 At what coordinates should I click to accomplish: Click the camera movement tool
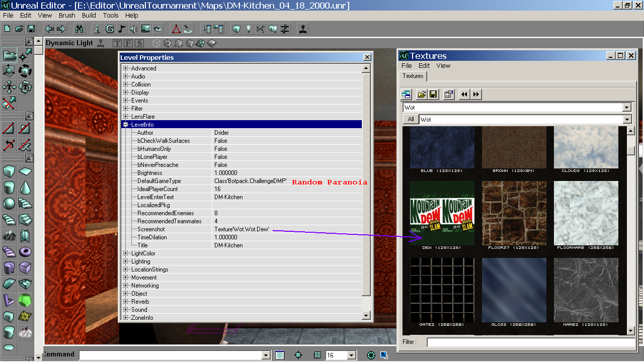click(9, 55)
